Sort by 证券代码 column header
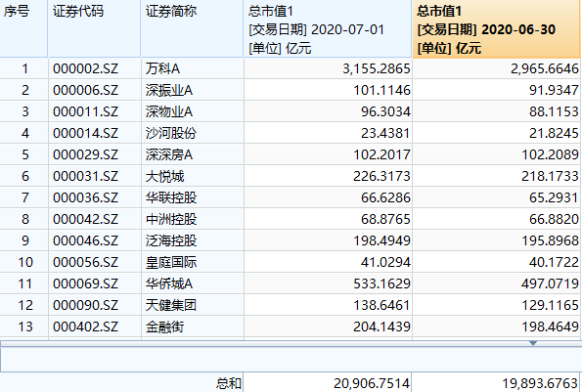The image size is (582, 392). pyautogui.click(x=94, y=28)
